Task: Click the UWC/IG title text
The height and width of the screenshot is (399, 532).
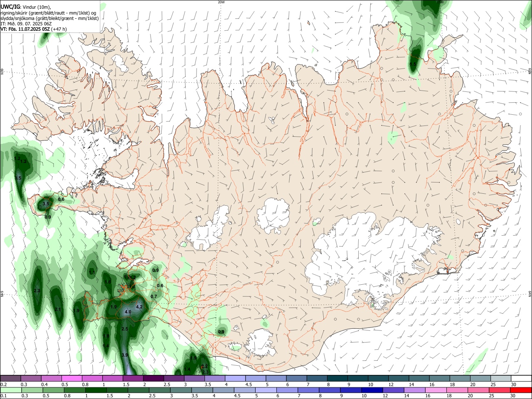Action: [10, 7]
